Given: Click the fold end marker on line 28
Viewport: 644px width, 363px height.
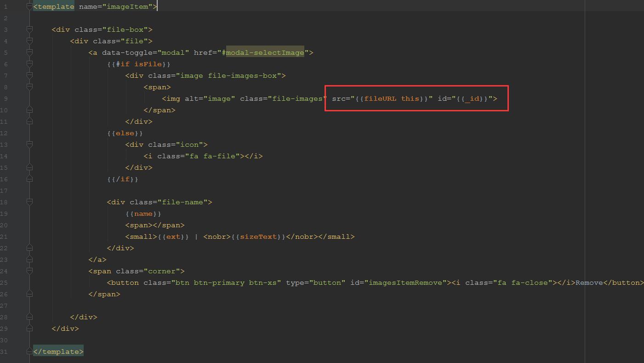Looking at the screenshot, I should click(29, 317).
